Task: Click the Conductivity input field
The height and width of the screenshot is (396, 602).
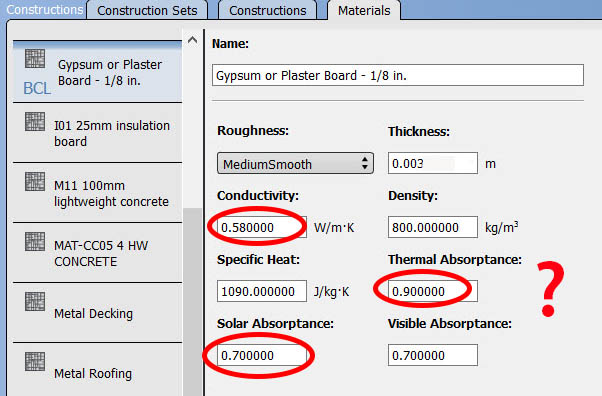Action: click(262, 227)
